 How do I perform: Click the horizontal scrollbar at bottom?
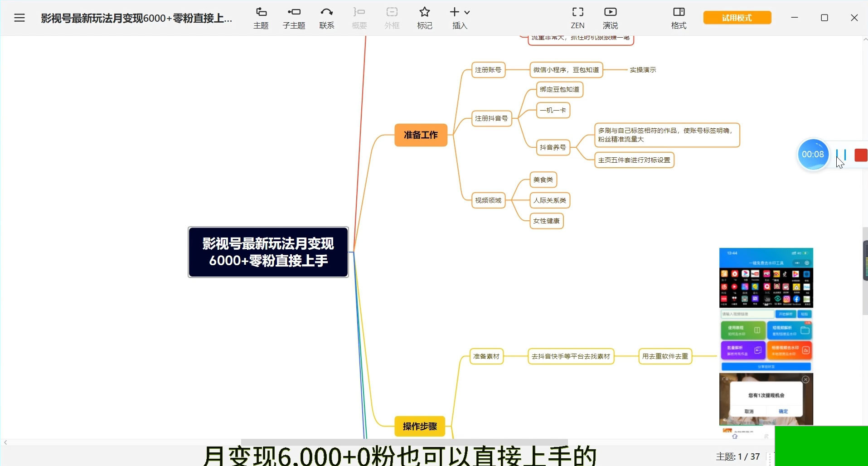(x=403, y=442)
